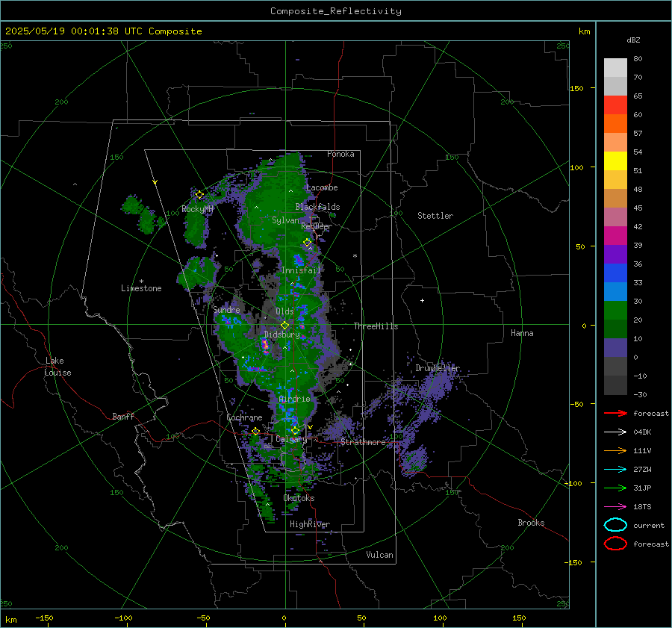Image resolution: width=672 pixels, height=628 pixels.
Task: Select the Banff label
Action: pos(123,416)
